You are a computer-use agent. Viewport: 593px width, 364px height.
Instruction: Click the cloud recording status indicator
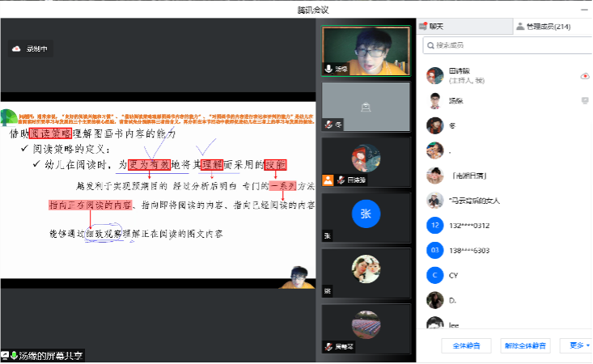pos(30,49)
